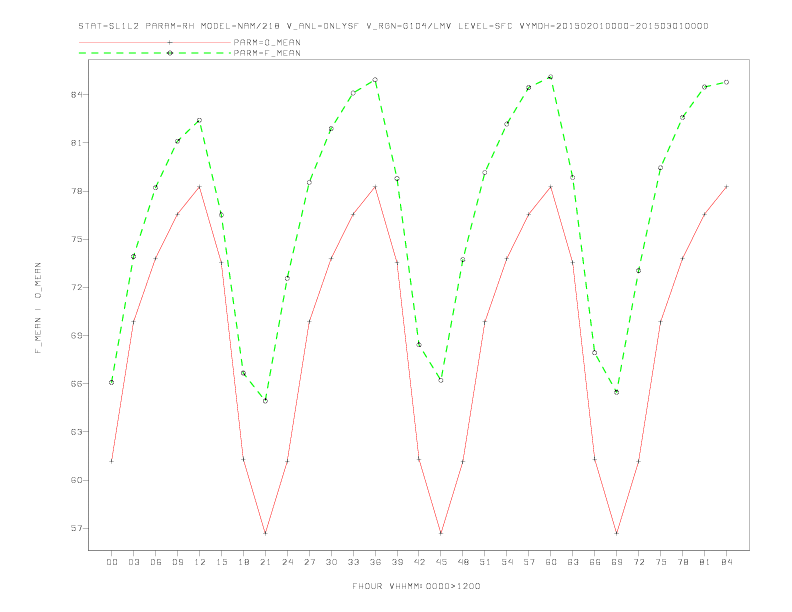This screenshot has width=792, height=612.
Task: Click the 84 label on the vertical axis
Action: [x=76, y=94]
